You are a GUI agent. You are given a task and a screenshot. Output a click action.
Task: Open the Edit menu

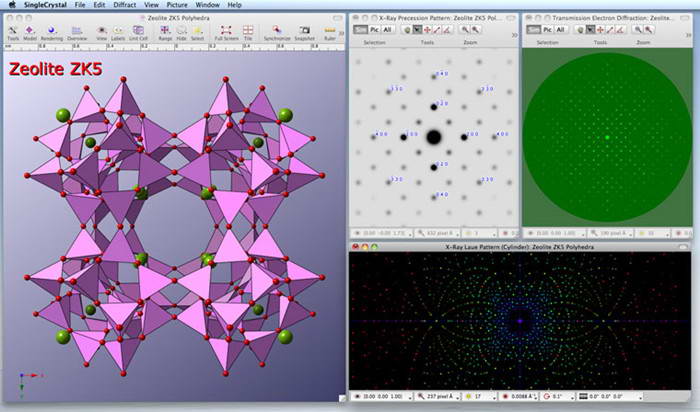point(99,5)
